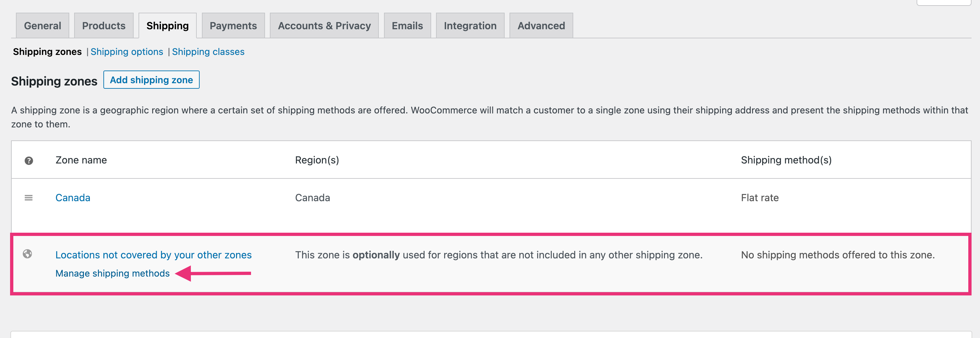The width and height of the screenshot is (980, 338).
Task: Click the Canada row drag handle icon
Action: (29, 198)
